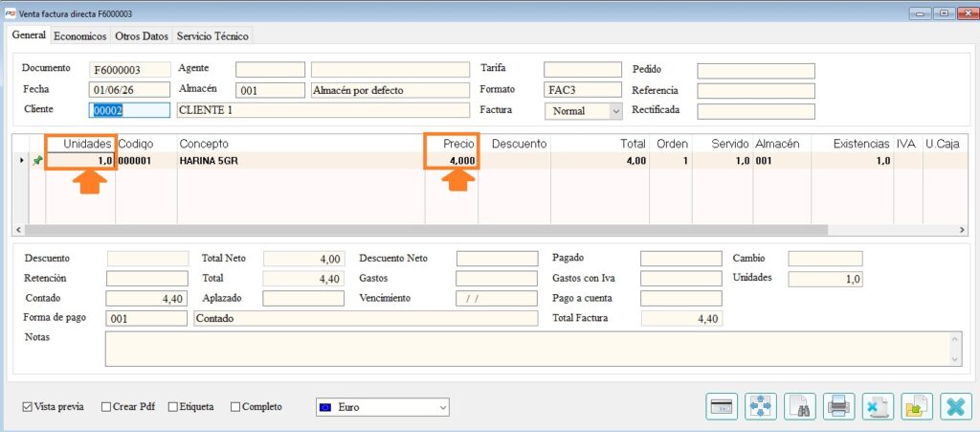Click the delete document icon with blue X
This screenshot has width=980, height=432.
click(879, 406)
